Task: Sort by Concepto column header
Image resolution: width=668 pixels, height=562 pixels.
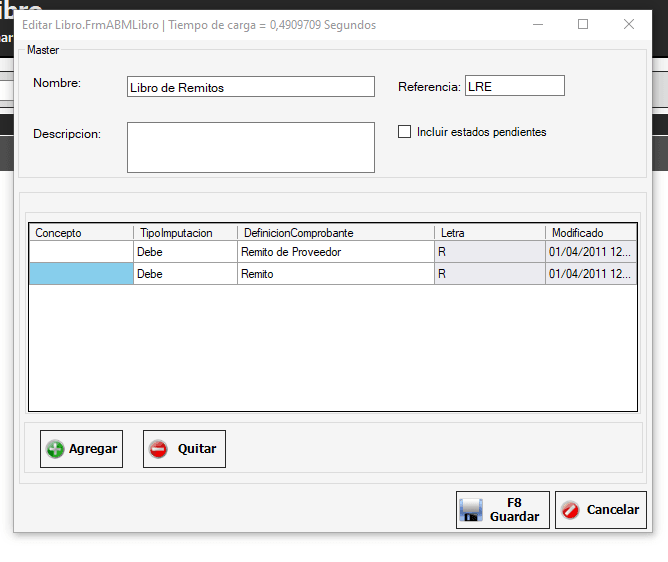Action: pyautogui.click(x=80, y=233)
